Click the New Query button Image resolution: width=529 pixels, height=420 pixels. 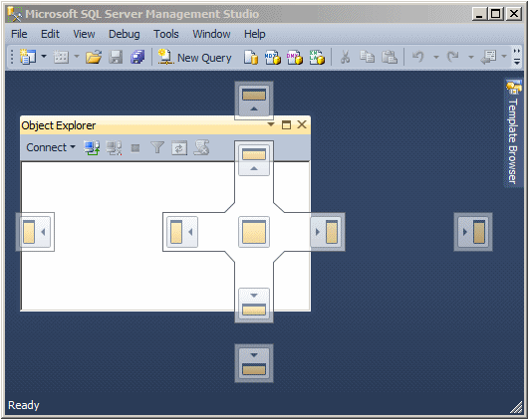click(194, 58)
